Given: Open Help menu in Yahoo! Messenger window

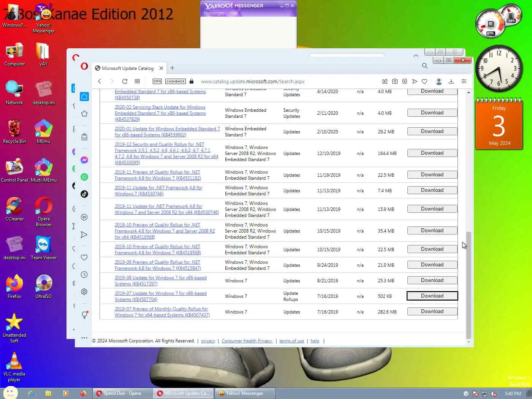Looking at the screenshot, I should [x=234, y=13].
